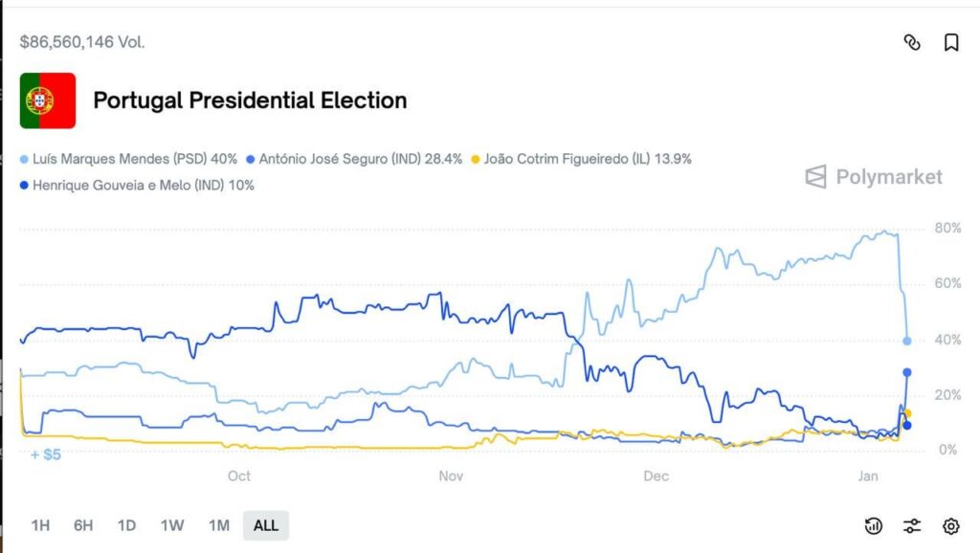The image size is (980, 553).
Task: Select the 6H time range
Action: click(x=83, y=525)
